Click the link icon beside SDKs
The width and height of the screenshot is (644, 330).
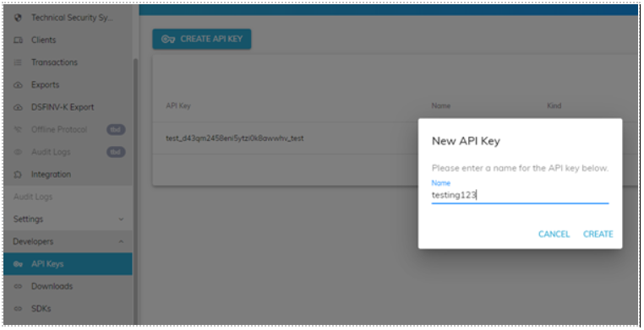pos(18,309)
